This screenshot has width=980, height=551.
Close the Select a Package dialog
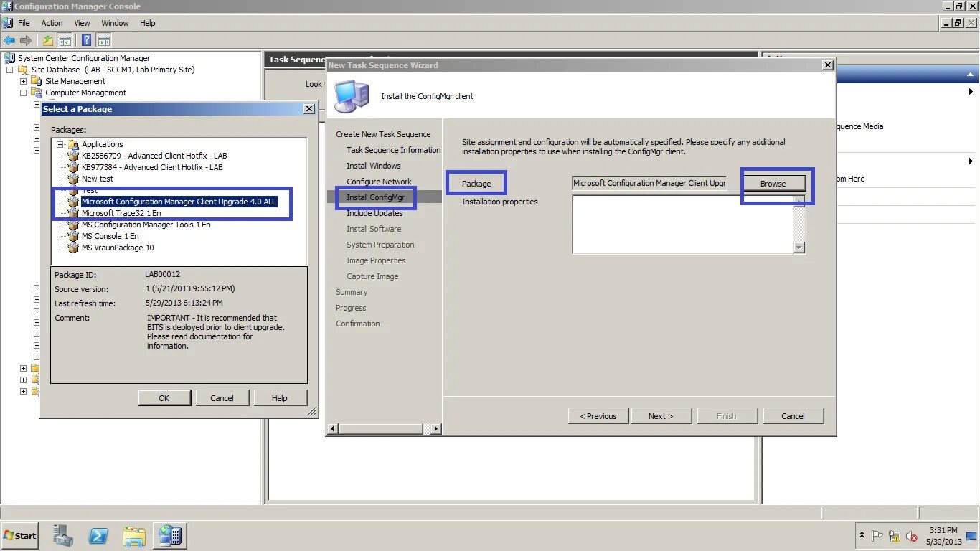(309, 109)
